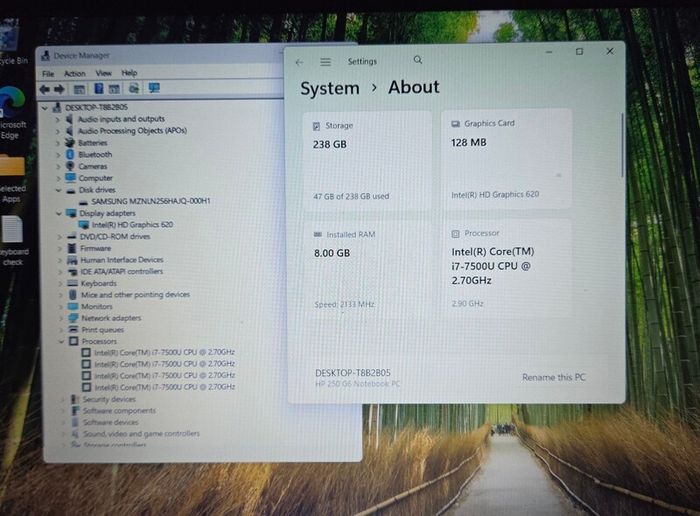This screenshot has height=516, width=700.
Task: Click the Settings search magnifier icon
Action: (417, 60)
